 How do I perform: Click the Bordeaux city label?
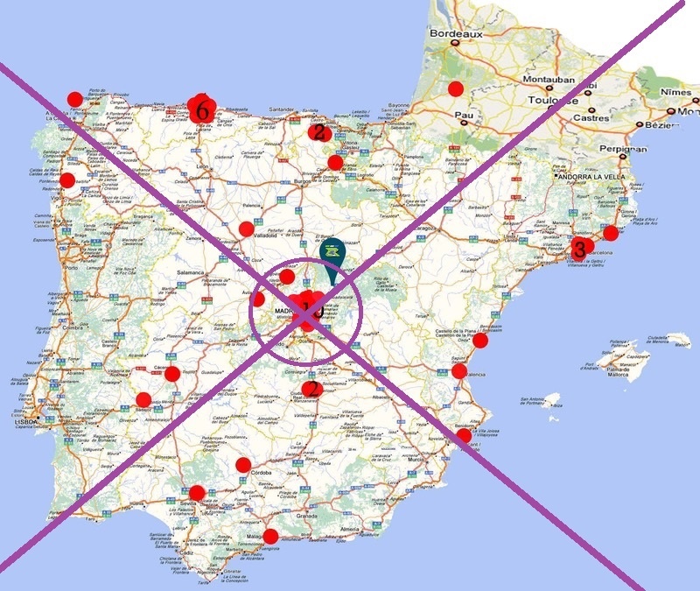[x=455, y=33]
